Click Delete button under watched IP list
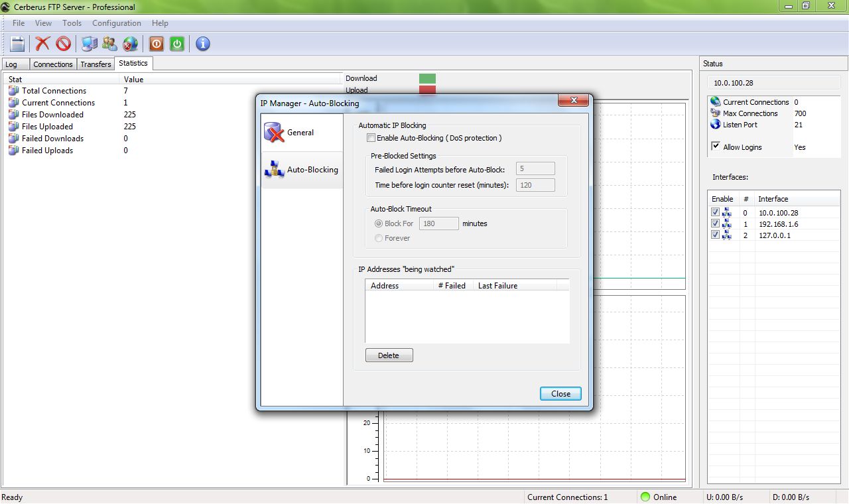The image size is (849, 504). 389,355
